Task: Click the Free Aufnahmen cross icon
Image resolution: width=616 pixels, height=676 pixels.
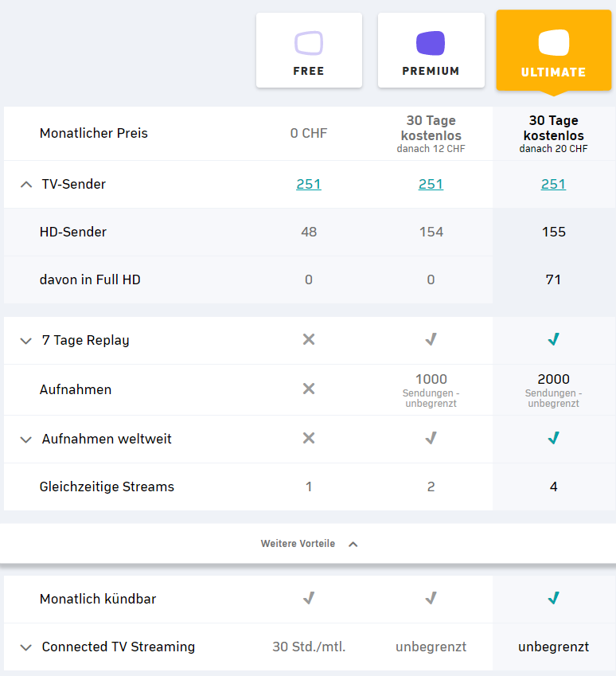Action: pyautogui.click(x=309, y=389)
